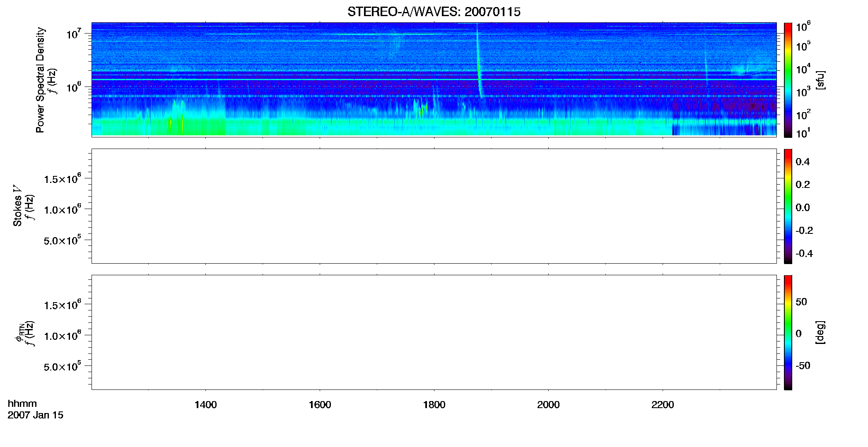868x447 pixels.
Task: Click the Power Spectral Density color bar
Action: pos(788,80)
